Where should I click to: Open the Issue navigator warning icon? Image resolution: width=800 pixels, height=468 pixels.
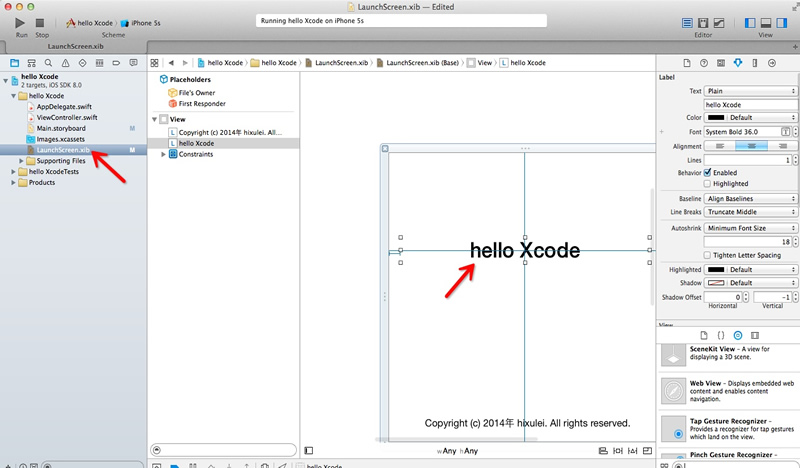click(x=65, y=63)
